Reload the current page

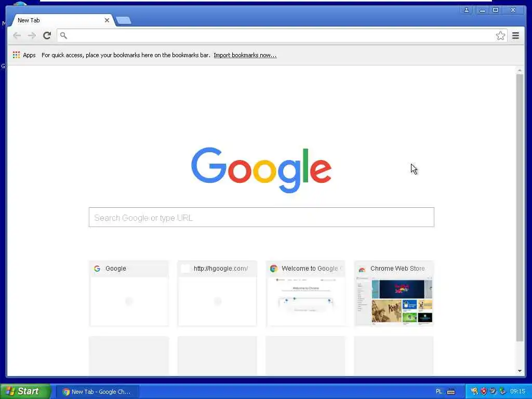coord(47,36)
